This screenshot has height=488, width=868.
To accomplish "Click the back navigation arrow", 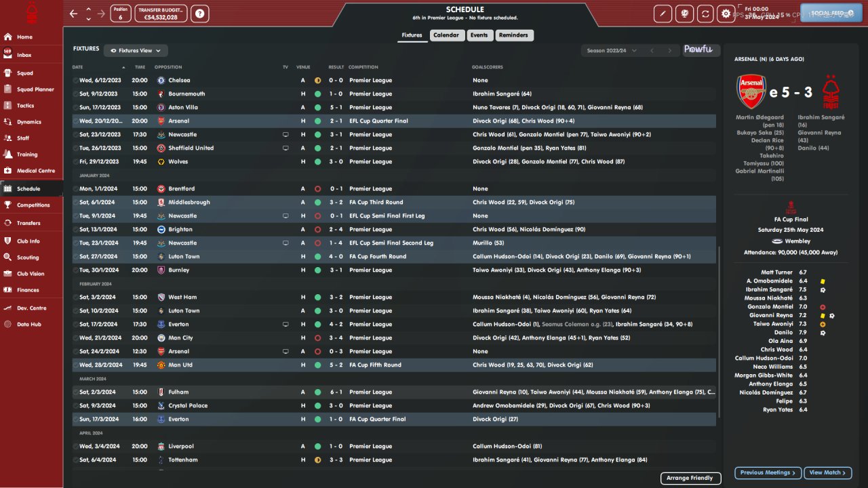I will click(73, 13).
